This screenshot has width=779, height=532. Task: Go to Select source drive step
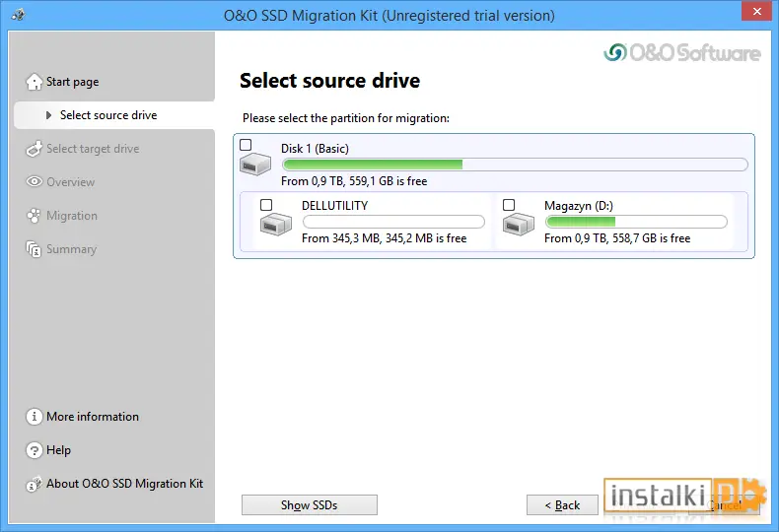pyautogui.click(x=114, y=115)
